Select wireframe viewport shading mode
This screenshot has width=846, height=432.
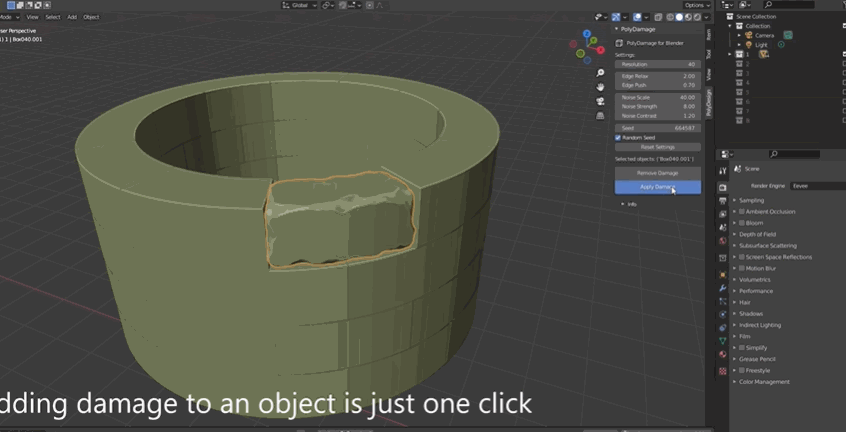[x=671, y=17]
